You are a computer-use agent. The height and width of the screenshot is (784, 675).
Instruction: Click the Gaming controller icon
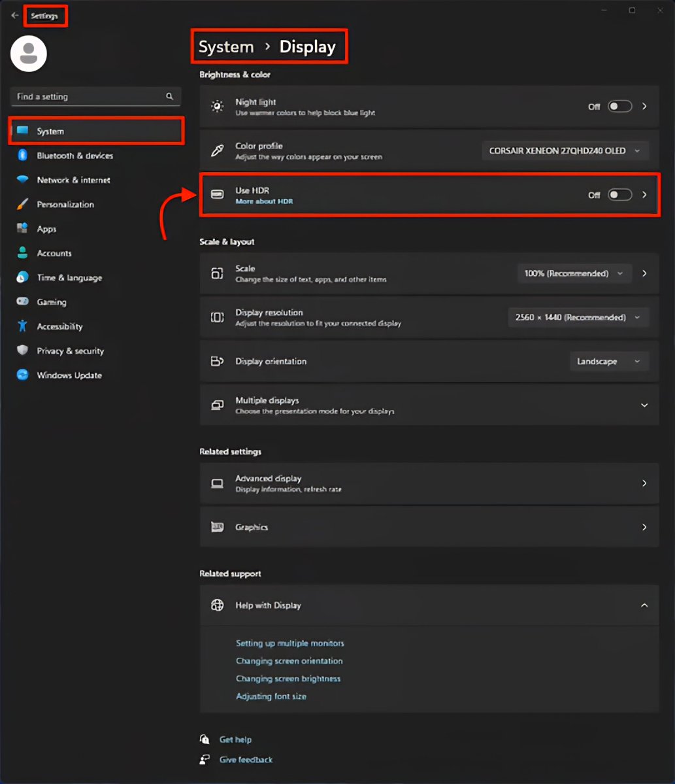coord(22,301)
